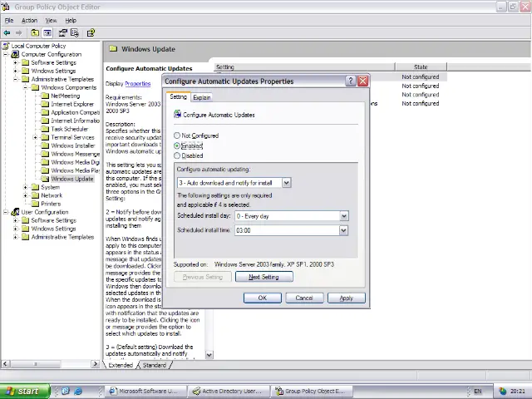This screenshot has width=532, height=399.
Task: Click the system tray Windows Update icon
Action: click(x=503, y=392)
